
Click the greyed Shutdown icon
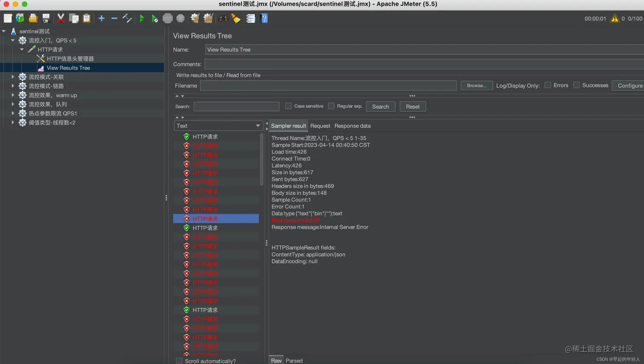pos(181,18)
